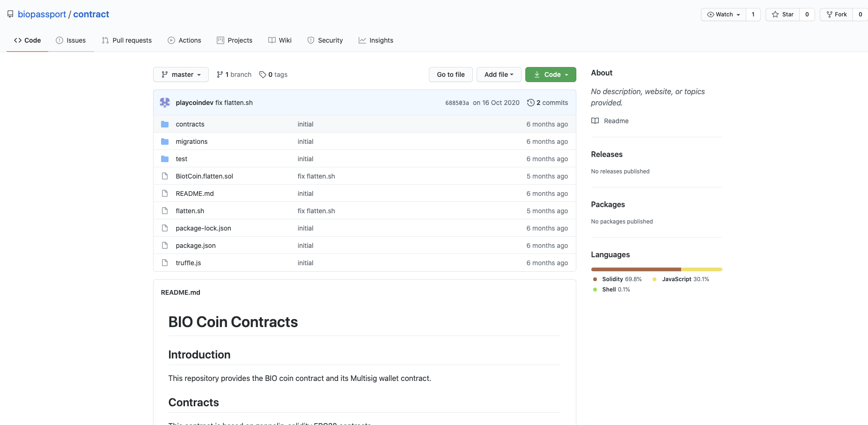Open the master branch selector dropdown

181,75
